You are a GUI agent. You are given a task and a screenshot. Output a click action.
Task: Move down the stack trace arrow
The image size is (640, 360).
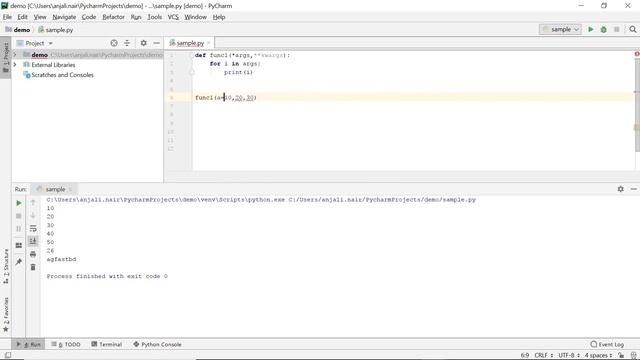pyautogui.click(x=33, y=216)
